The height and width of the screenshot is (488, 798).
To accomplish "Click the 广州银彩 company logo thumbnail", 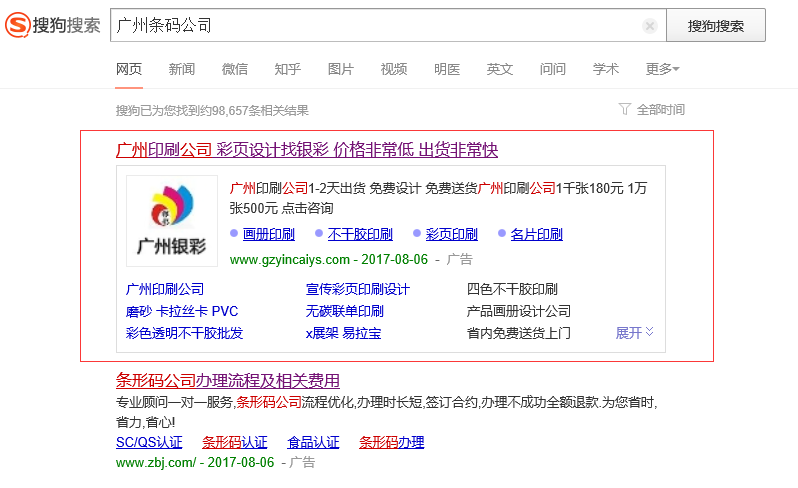I will 171,222.
